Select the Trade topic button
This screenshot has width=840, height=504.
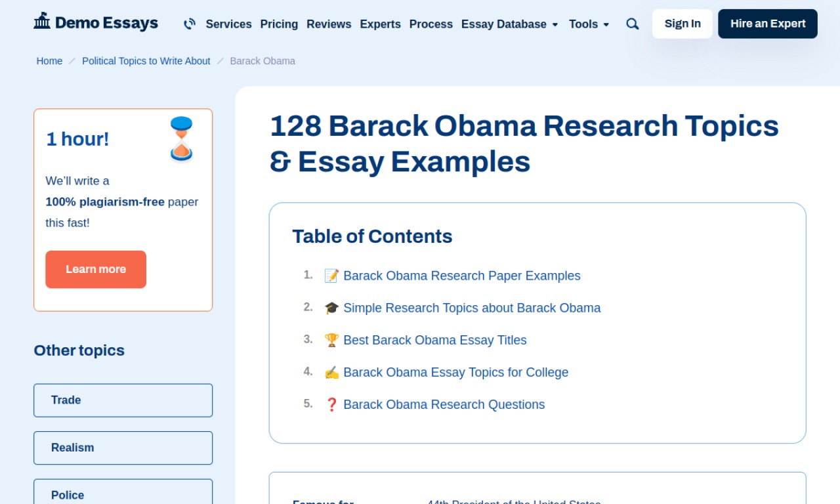(123, 400)
